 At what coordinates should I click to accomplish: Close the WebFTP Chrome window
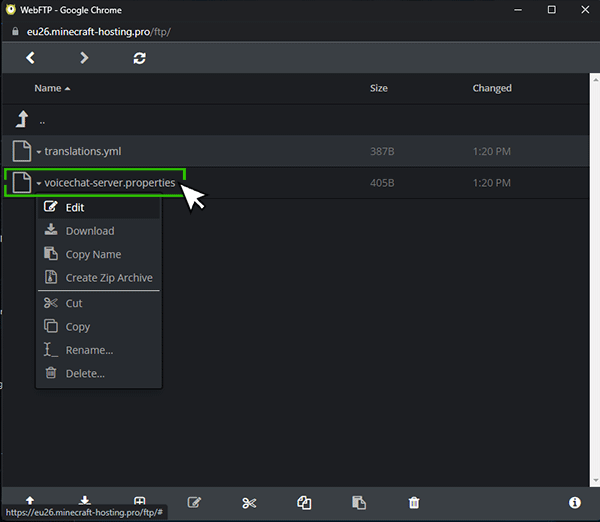click(585, 10)
